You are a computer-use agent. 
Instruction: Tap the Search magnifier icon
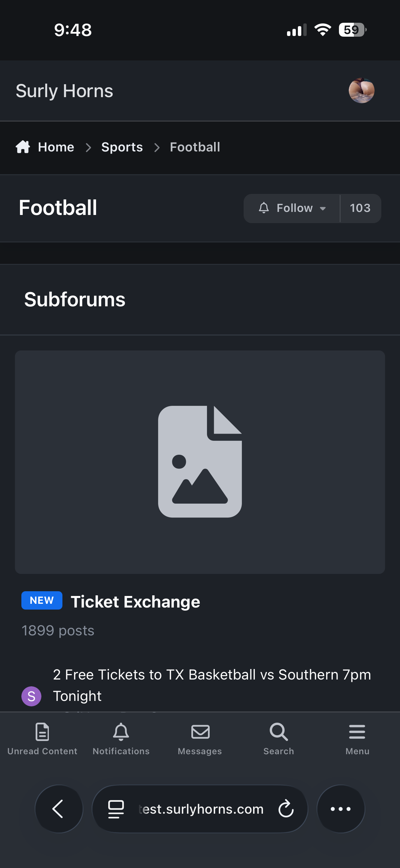(279, 738)
